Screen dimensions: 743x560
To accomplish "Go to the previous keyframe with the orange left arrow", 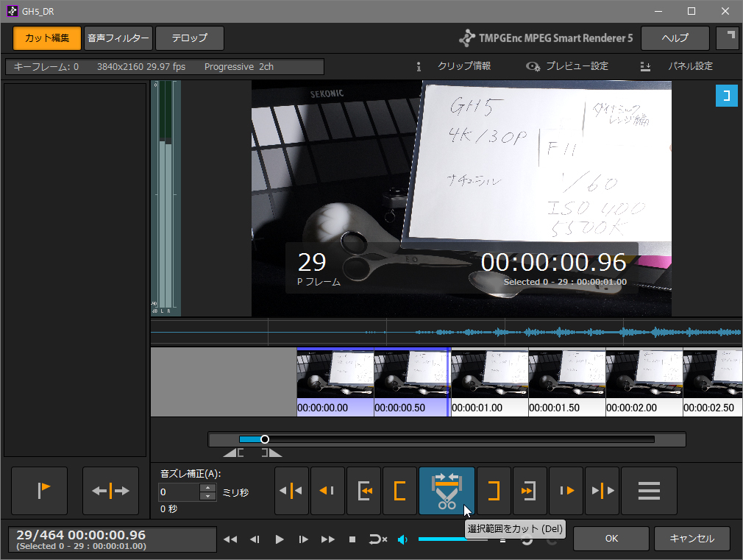I will coord(327,491).
